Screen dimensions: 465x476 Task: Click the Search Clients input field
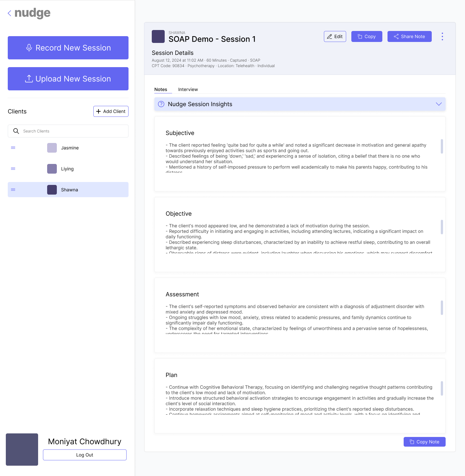65,131
